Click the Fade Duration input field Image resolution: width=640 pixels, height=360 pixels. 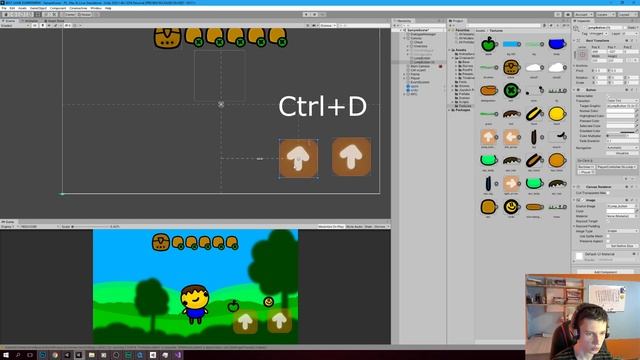tap(622, 141)
